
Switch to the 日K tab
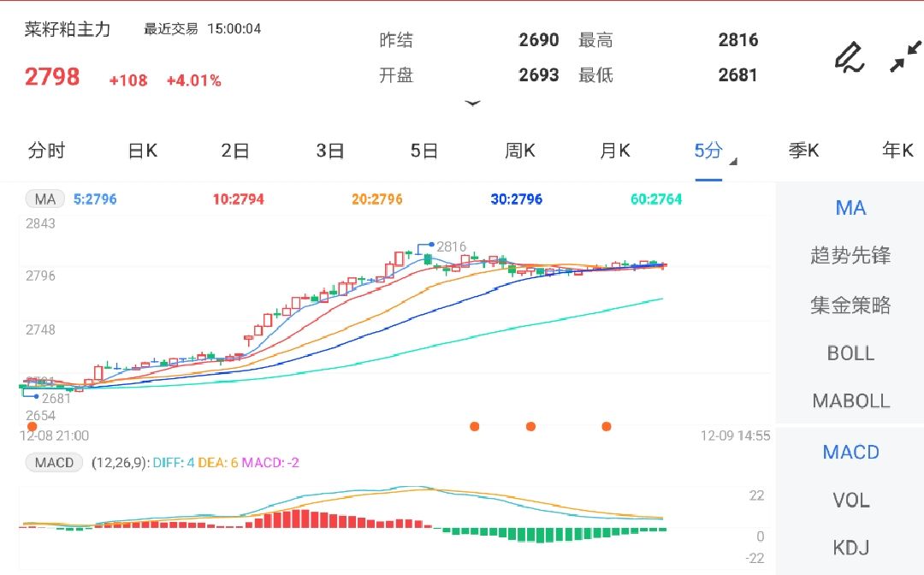(x=143, y=151)
